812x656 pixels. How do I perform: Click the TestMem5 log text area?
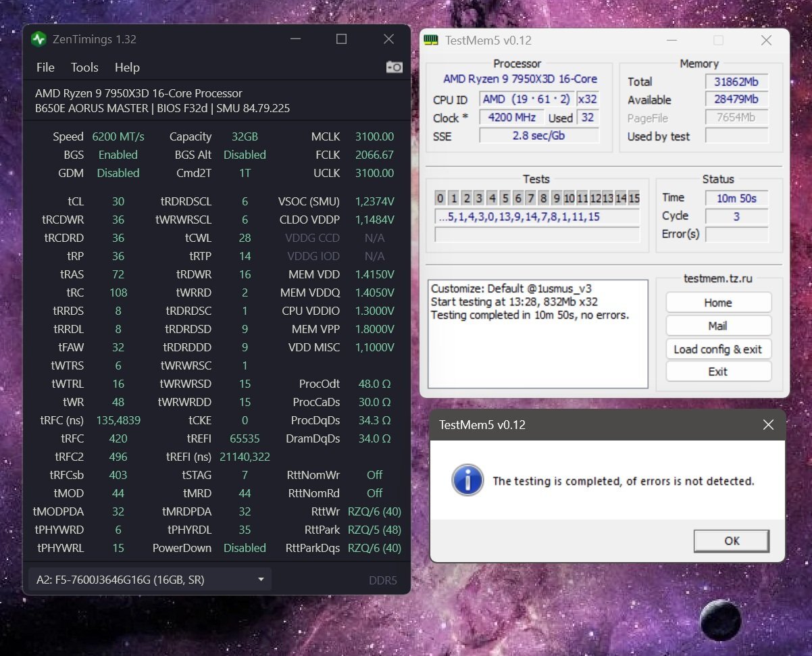coord(538,334)
